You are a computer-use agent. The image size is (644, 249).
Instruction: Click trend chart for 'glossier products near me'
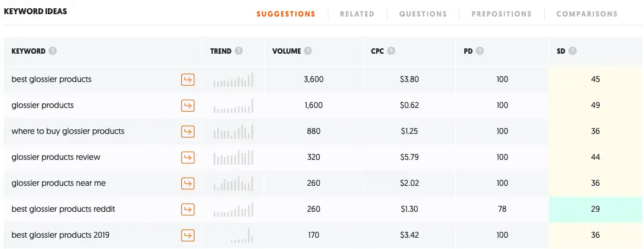[233, 184]
